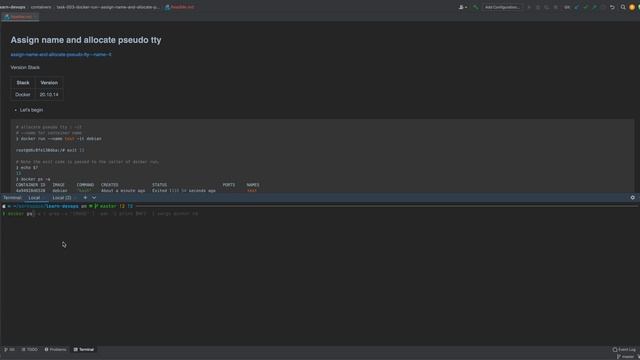Image resolution: width=640 pixels, height=360 pixels.
Task: Click the blue Git update project arrow
Action: 576,7
